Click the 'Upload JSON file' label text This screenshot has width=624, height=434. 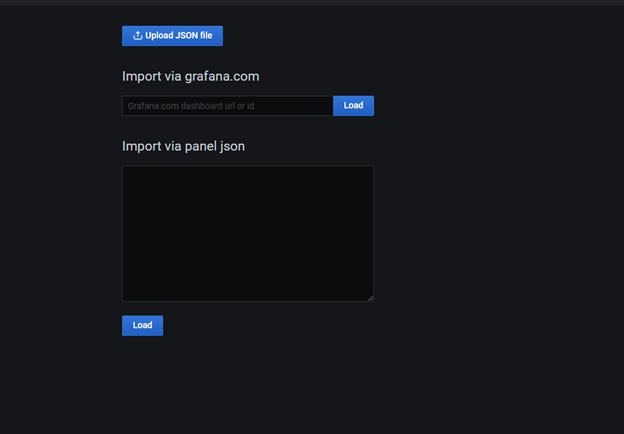coord(179,35)
